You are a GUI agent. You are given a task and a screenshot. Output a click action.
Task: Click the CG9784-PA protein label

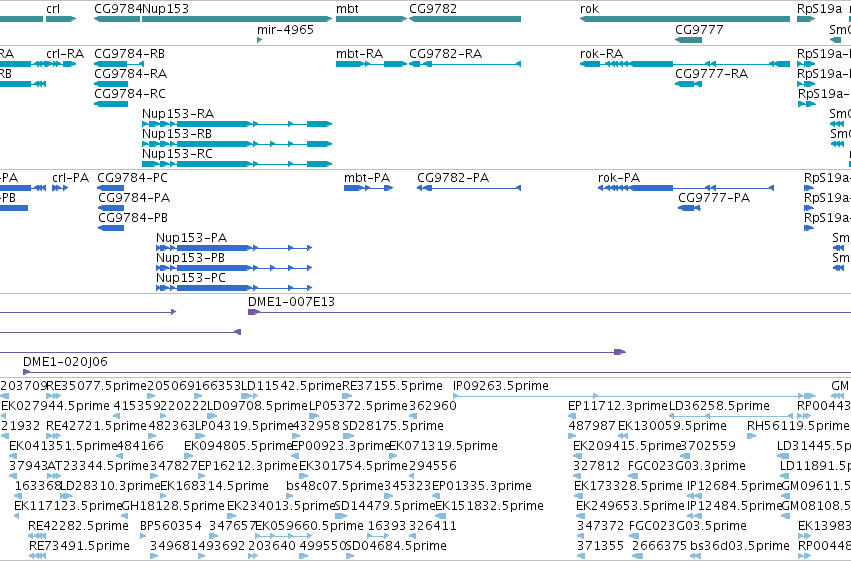[x=134, y=198]
